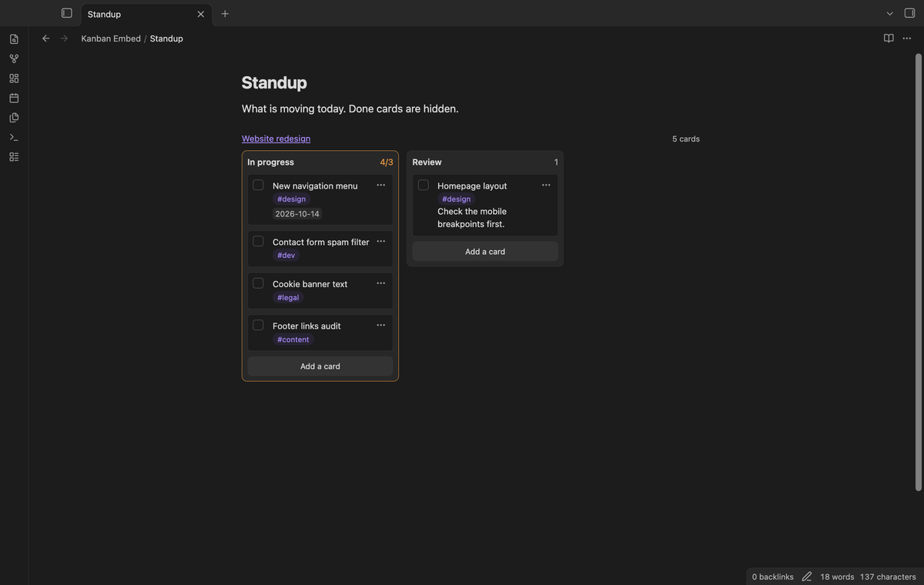Check the New navigation menu card
This screenshot has width=924, height=585.
tap(258, 185)
